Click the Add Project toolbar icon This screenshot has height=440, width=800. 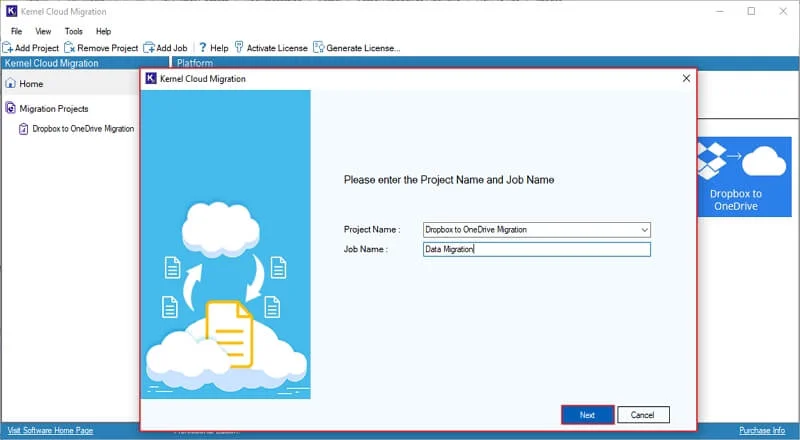point(8,48)
